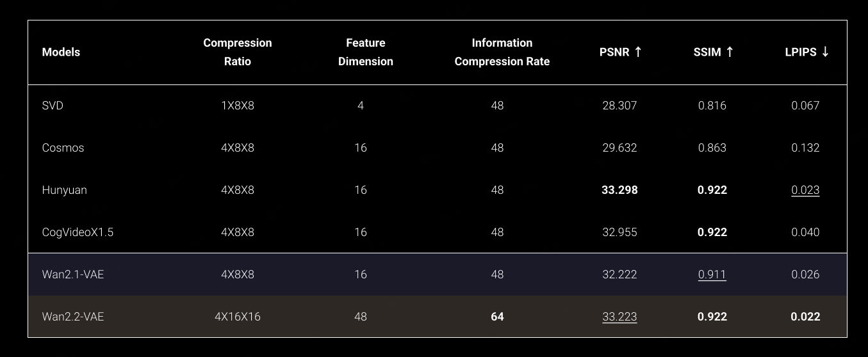Click the CogVideoX1.5 model name
This screenshot has height=357, width=868.
coord(78,232)
